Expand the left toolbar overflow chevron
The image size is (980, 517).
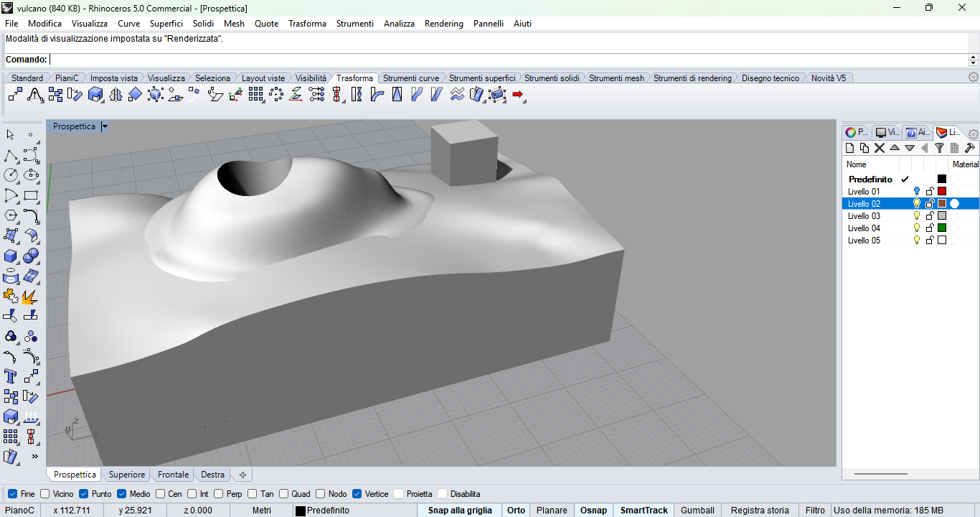34,456
